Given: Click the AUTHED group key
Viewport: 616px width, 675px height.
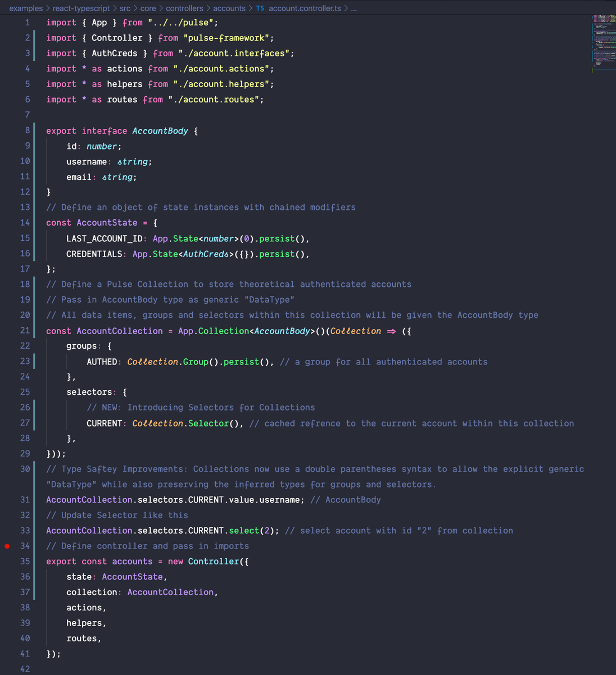Looking at the screenshot, I should (102, 362).
